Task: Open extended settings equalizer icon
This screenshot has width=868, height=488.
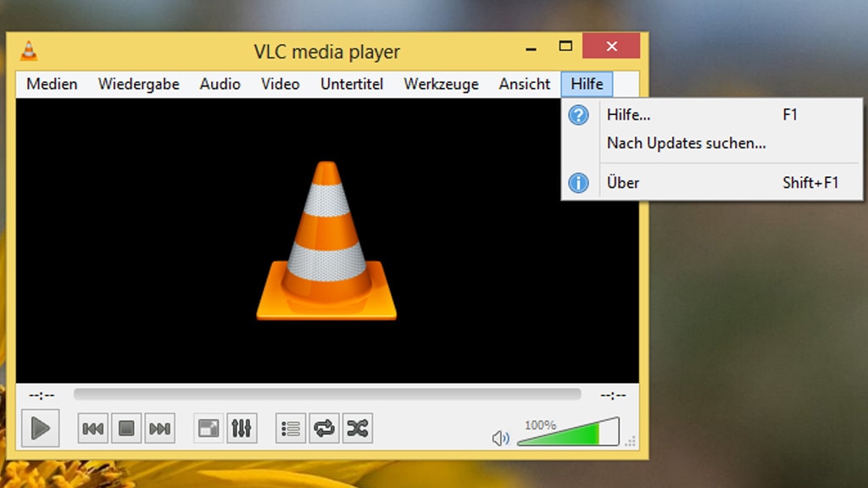Action: tap(242, 429)
